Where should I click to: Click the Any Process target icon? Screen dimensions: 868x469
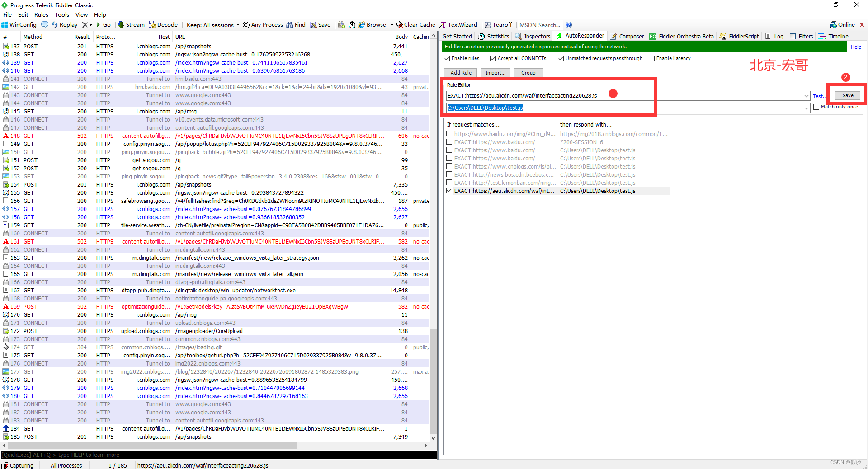246,25
